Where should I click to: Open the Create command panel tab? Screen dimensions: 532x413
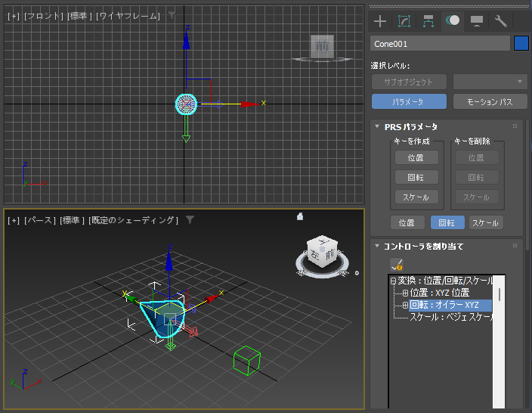tap(380, 21)
